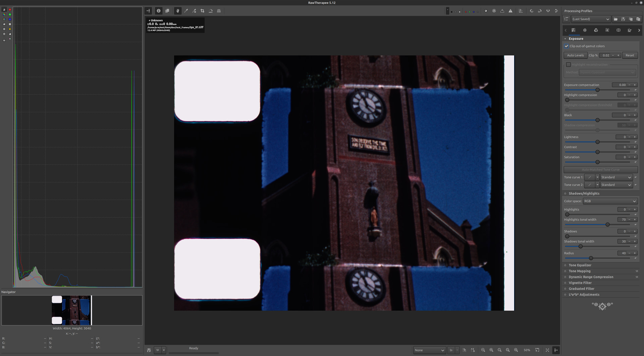Uncheck Clip out-of-gamut colors
The width and height of the screenshot is (644, 356).
tap(567, 46)
